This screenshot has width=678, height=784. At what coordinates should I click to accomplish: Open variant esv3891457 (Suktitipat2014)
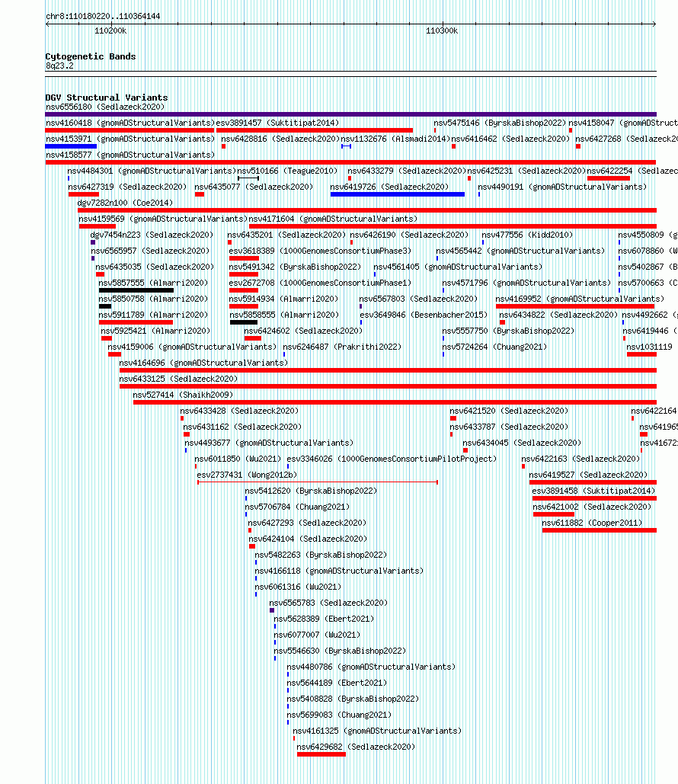tap(277, 123)
